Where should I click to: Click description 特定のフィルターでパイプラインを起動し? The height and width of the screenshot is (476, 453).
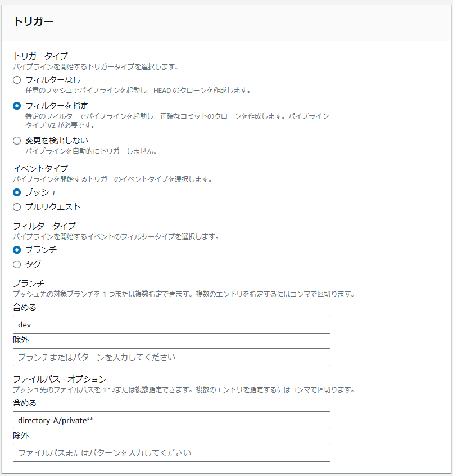tap(177, 120)
